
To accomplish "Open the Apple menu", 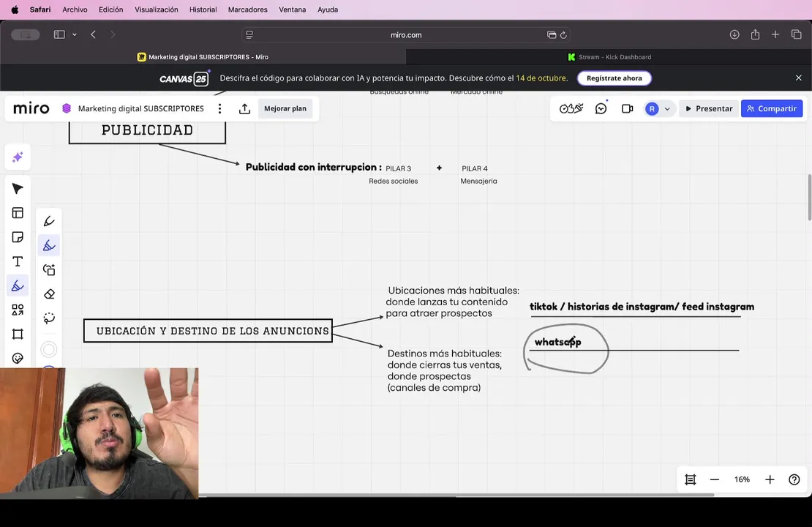I will click(15, 10).
